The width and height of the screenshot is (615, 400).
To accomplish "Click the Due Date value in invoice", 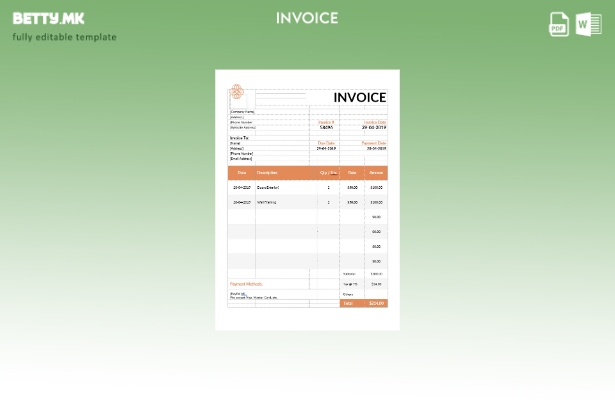I will pos(326,148).
